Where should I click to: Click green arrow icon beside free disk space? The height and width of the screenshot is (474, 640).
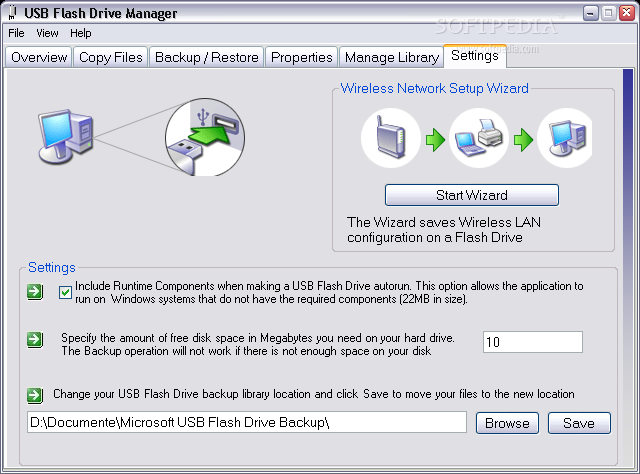[35, 340]
